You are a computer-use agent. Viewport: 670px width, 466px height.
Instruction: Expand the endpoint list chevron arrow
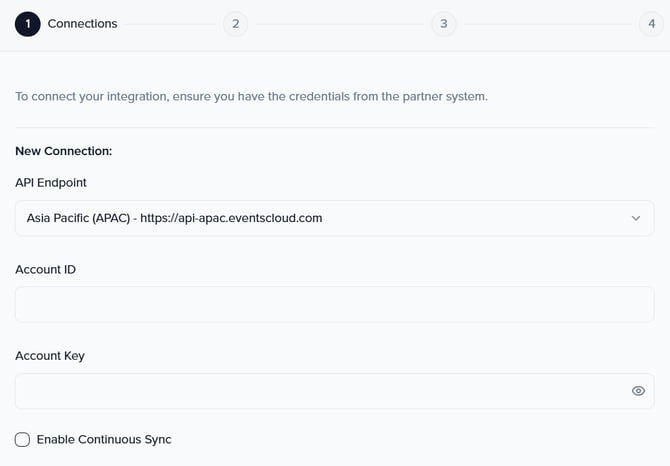pyautogui.click(x=636, y=218)
